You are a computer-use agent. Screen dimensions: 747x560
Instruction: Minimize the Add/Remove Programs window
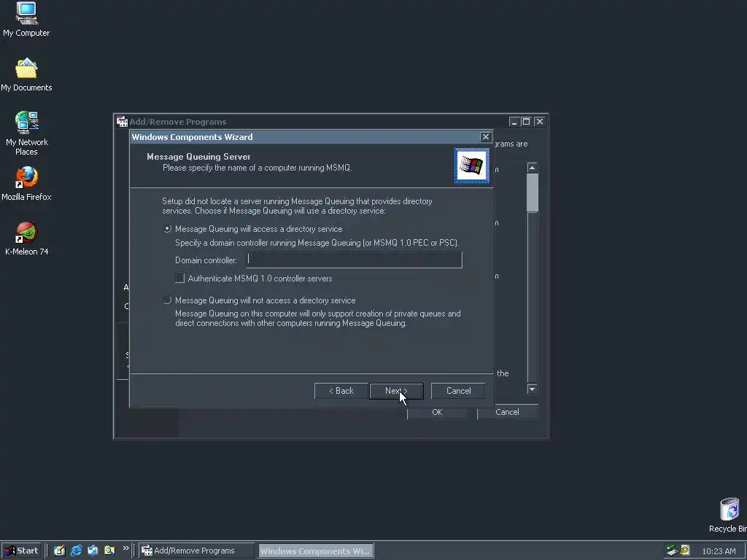click(x=514, y=122)
